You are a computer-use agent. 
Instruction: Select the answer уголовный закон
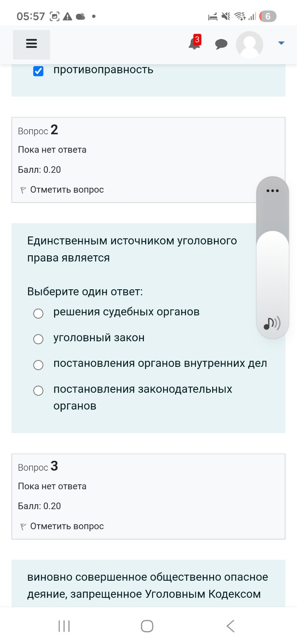pyautogui.click(x=38, y=339)
